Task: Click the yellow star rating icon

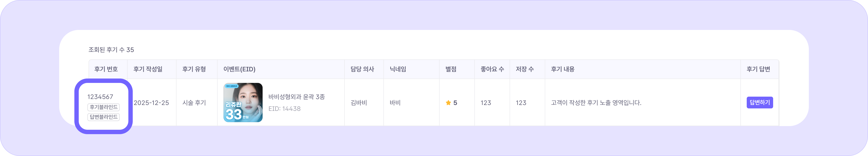Action: [x=448, y=103]
